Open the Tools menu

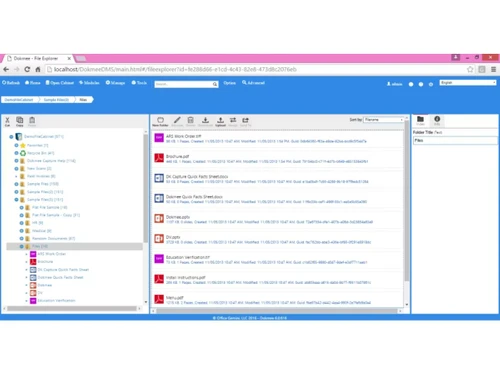(x=139, y=83)
